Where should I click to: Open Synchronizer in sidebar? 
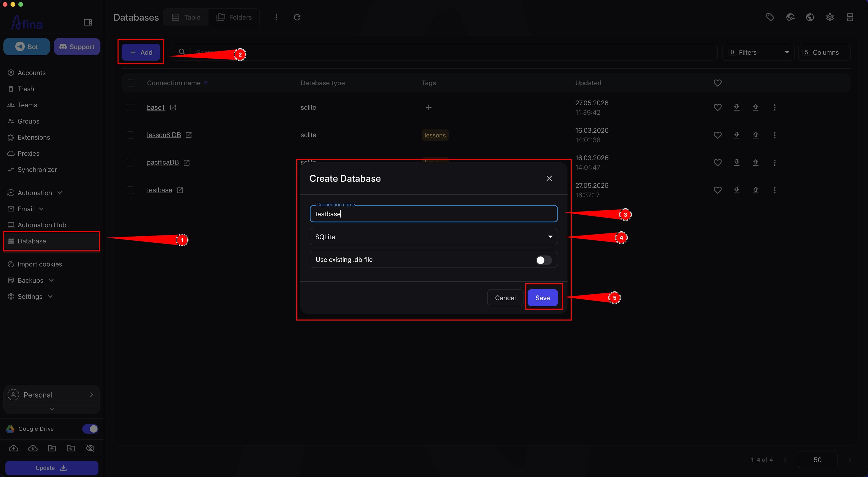[37, 169]
